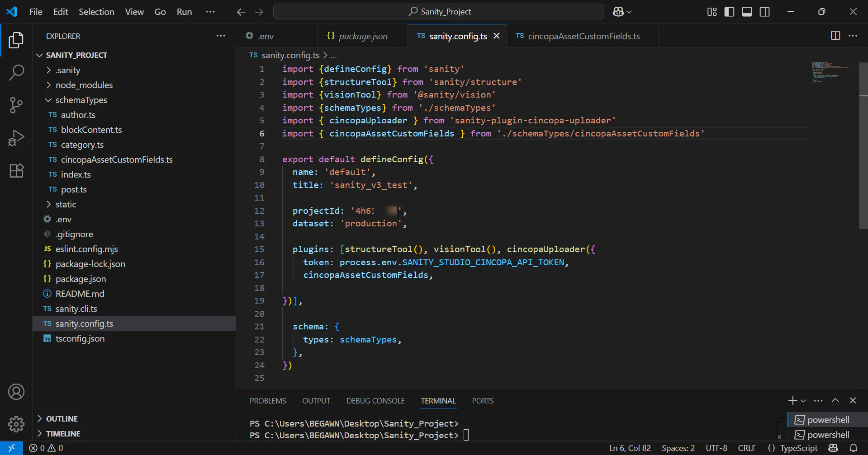Maximize the terminal panel size
This screenshot has width=868, height=455.
point(835,400)
